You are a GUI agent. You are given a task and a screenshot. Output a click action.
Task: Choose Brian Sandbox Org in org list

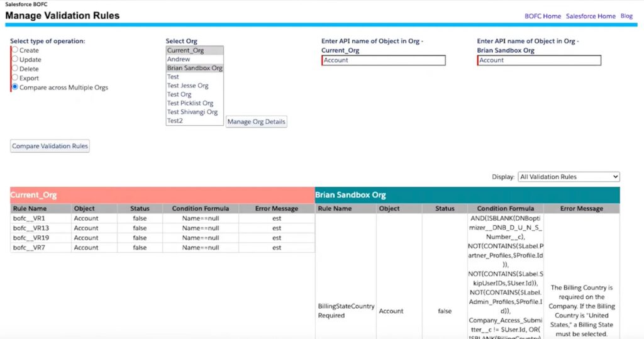[195, 68]
